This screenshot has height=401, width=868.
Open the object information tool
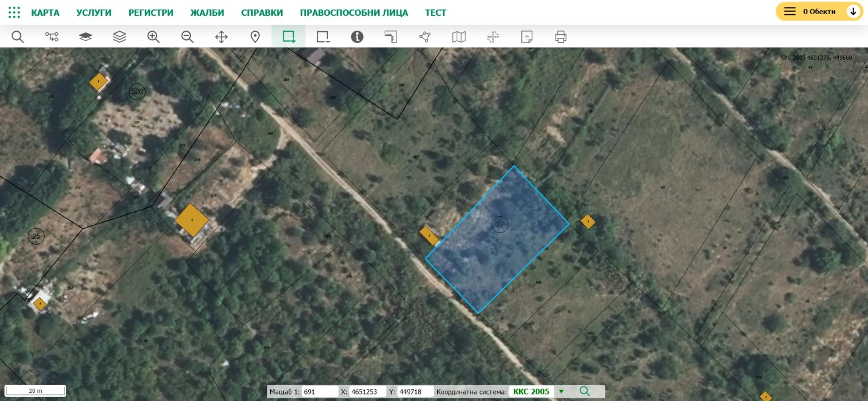pos(357,37)
